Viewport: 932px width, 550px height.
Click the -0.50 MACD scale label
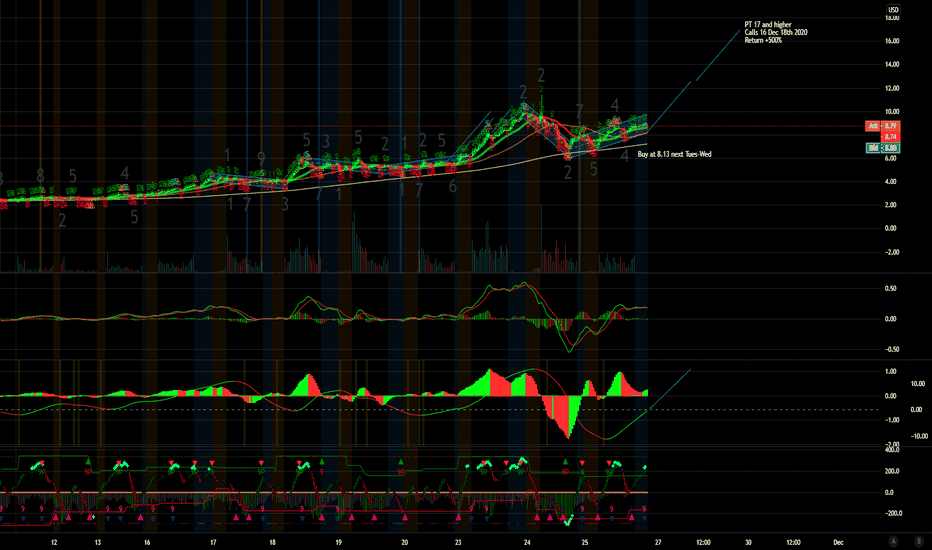tap(892, 349)
